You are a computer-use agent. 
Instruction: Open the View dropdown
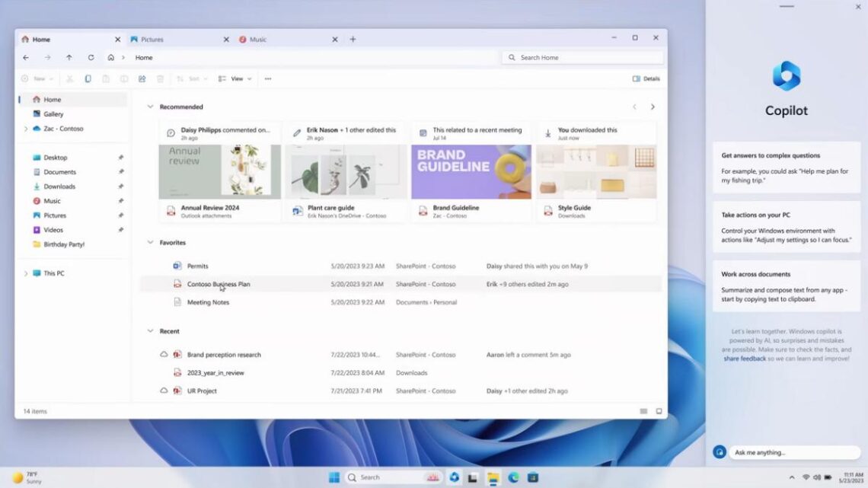coord(235,78)
